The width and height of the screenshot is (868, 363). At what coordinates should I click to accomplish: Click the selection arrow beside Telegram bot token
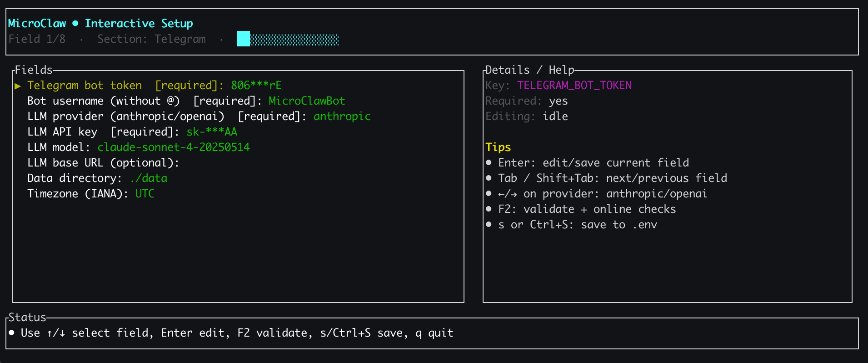click(x=17, y=85)
